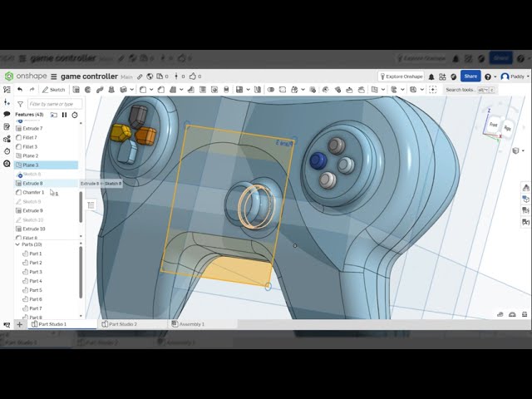Switch to Part Studio 2 tab
532x399 pixels.
(133, 324)
